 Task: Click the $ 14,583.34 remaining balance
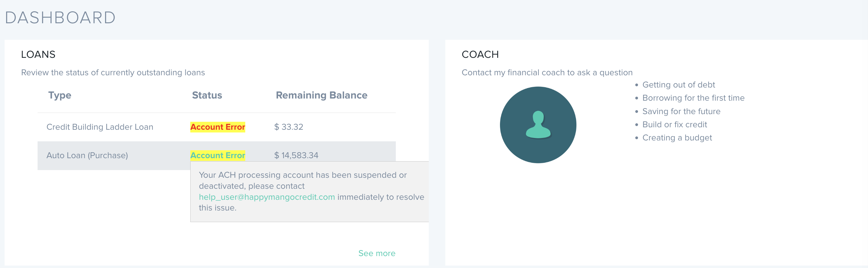(296, 155)
